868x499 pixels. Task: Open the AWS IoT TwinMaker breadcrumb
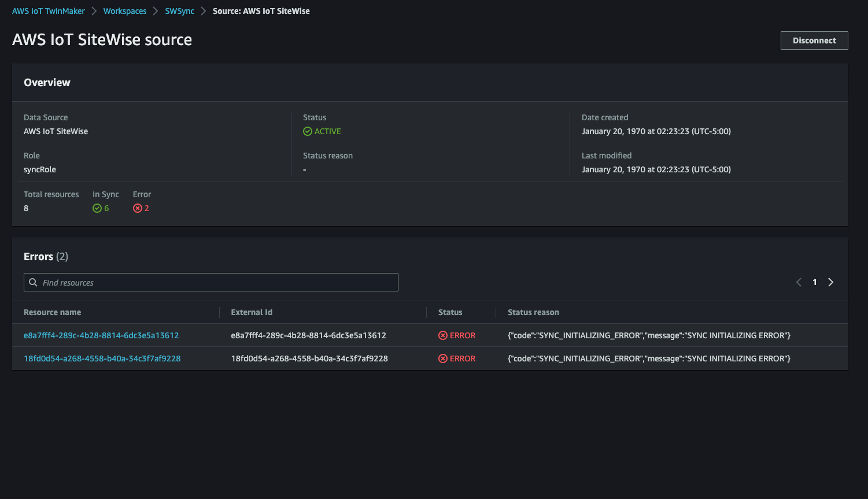pyautogui.click(x=49, y=10)
